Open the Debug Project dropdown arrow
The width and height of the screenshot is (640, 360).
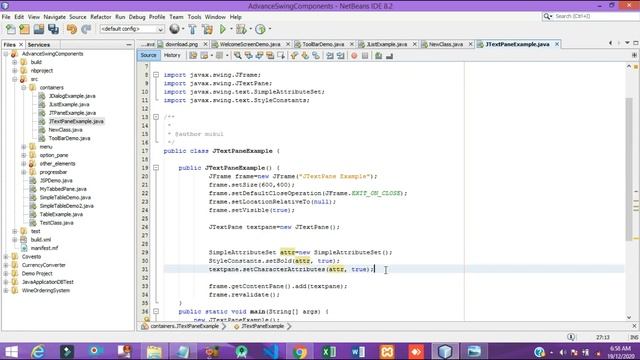coord(250,29)
